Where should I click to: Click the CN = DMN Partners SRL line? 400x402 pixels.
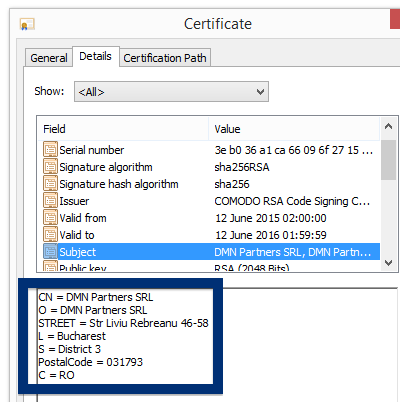click(96, 297)
